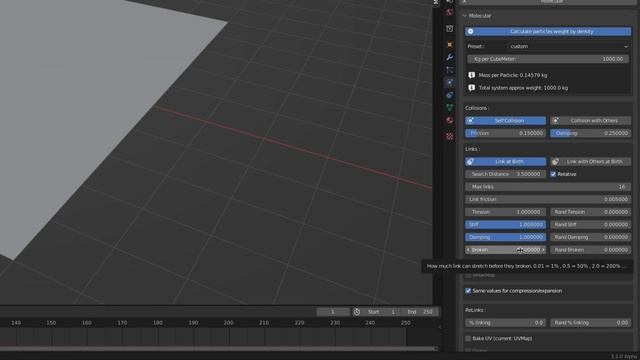Screen dimensions: 640x360
Task: Open the Preset dropdown showing custom
Action: click(569, 47)
